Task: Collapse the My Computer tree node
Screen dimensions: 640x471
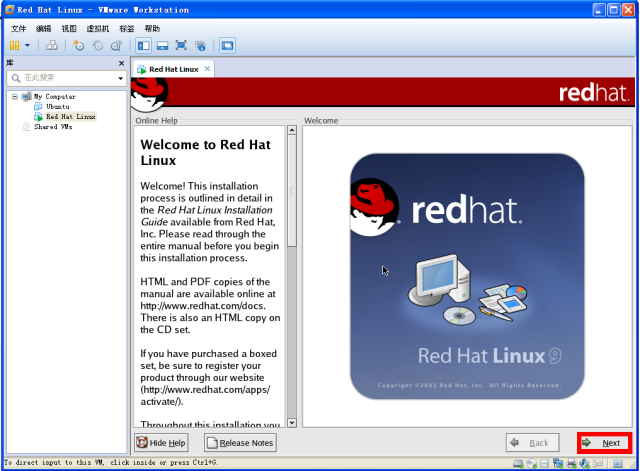Action: tap(15, 97)
